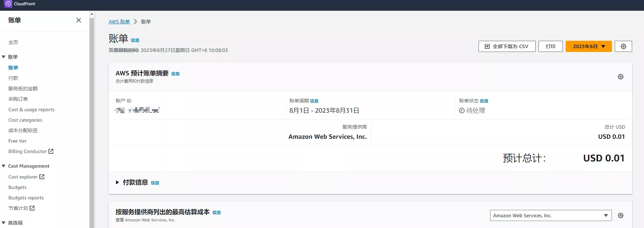Click the Amazon Web Services, Inc. provider name
644x228 pixels.
pos(328,137)
